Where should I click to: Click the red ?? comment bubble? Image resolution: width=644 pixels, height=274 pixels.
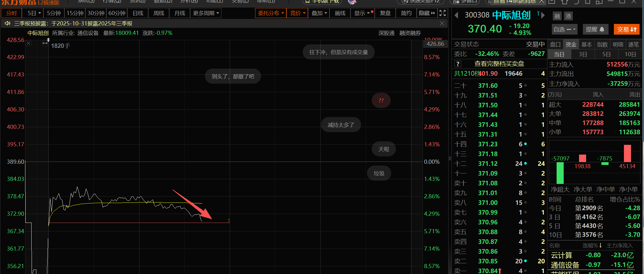point(381,100)
